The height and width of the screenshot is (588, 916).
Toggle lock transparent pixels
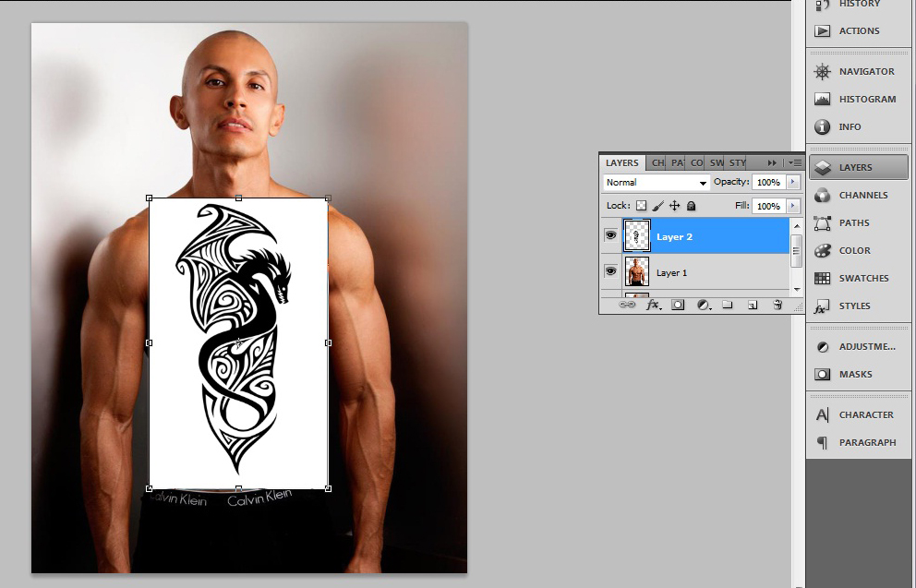pyautogui.click(x=642, y=206)
